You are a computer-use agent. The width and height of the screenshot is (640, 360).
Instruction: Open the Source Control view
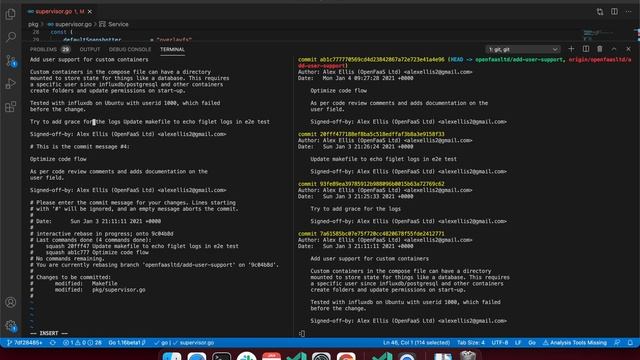pyautogui.click(x=11, y=61)
